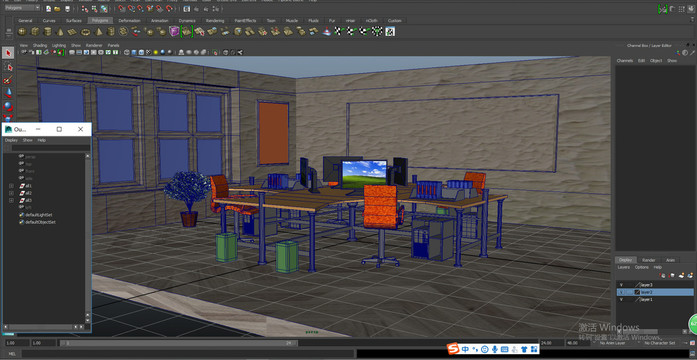This screenshot has height=360, width=697.
Task: Click the time range slider bar
Action: click(178, 343)
